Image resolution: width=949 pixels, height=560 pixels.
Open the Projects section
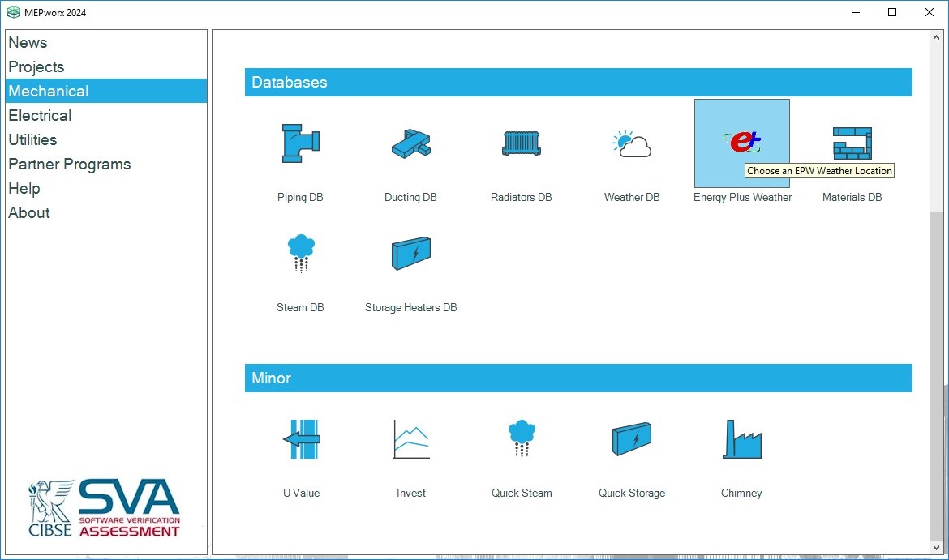tap(106, 66)
